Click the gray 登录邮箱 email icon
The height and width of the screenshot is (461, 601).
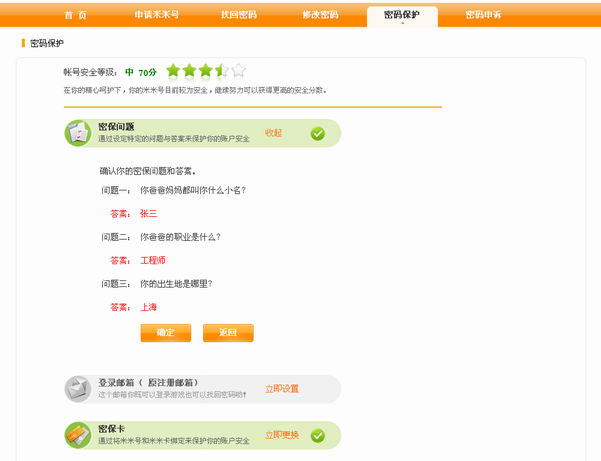coord(79,389)
